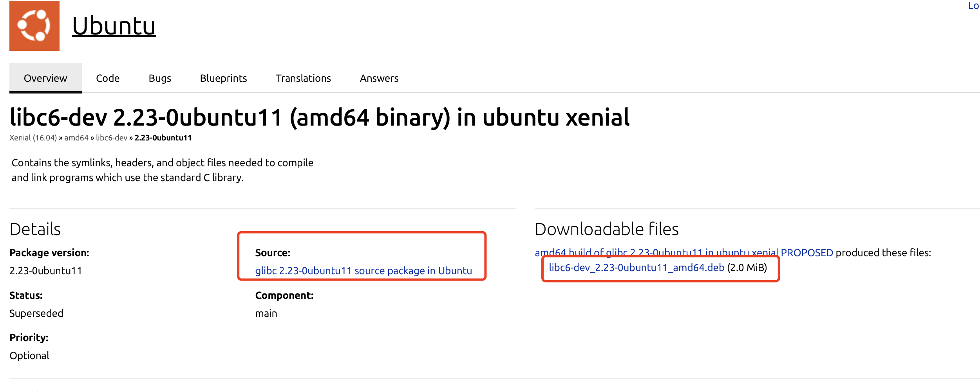Switch to the Code tab
The width and height of the screenshot is (980, 392).
(x=108, y=78)
